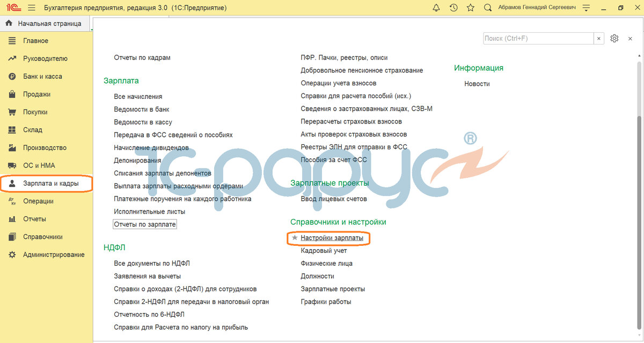Open Отчетность по 6-НДФЛ

pos(149,315)
